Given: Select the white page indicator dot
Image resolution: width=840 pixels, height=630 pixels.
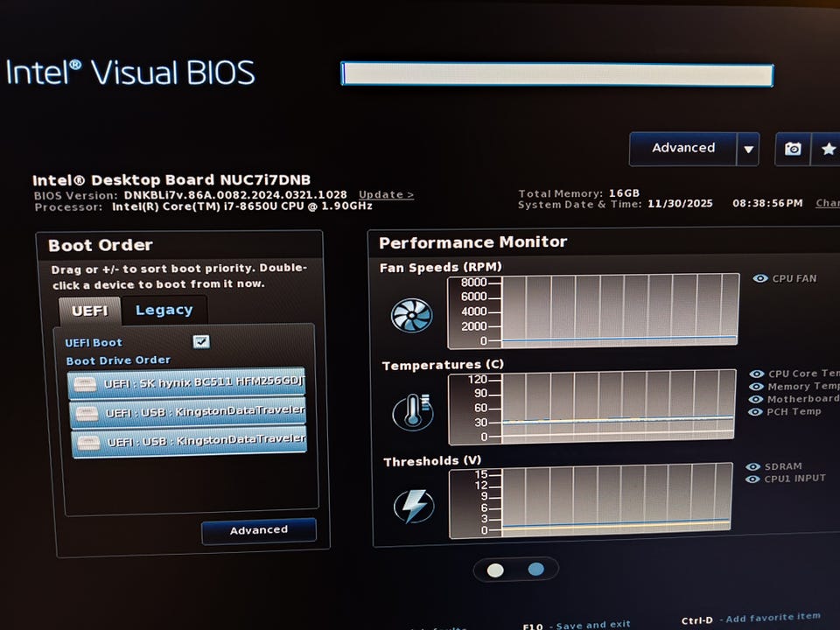Looking at the screenshot, I should tap(495, 570).
